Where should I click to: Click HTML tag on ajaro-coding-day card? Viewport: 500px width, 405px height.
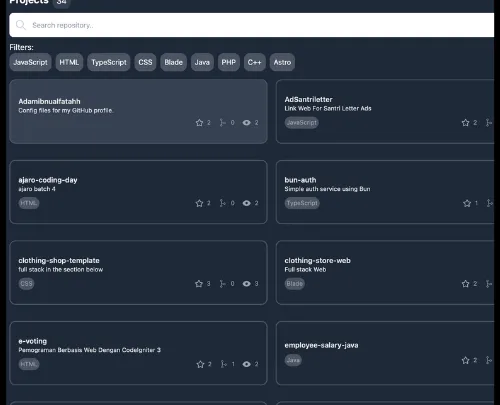(29, 203)
